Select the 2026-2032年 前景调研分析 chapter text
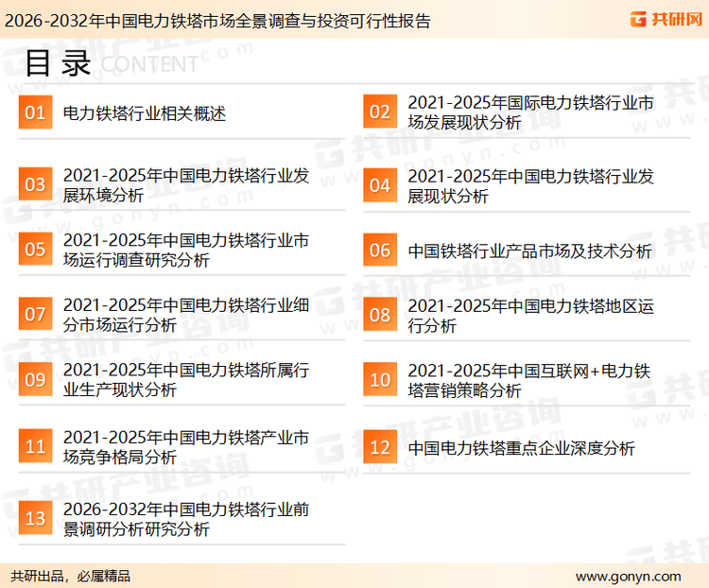The width and height of the screenshot is (709, 588). 185,519
